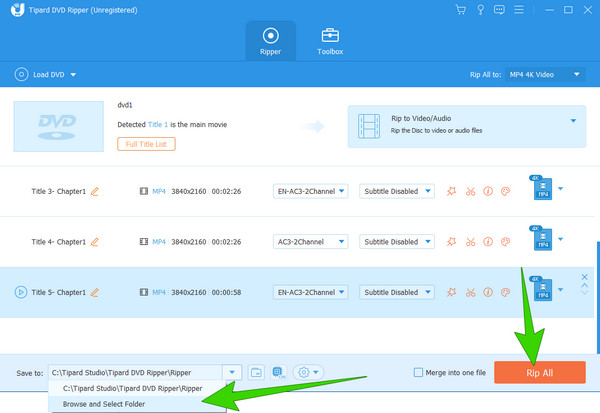Click the scissors cut icon for Title 5
Image resolution: width=600 pixels, height=413 pixels.
470,292
